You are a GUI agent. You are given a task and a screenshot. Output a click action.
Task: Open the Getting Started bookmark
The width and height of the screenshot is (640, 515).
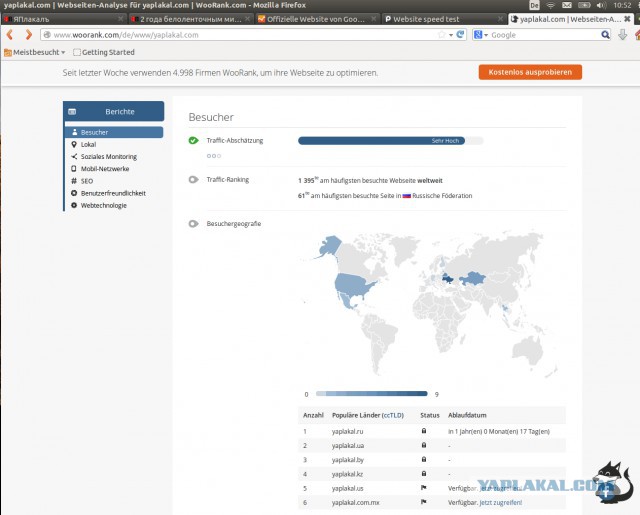(x=104, y=52)
